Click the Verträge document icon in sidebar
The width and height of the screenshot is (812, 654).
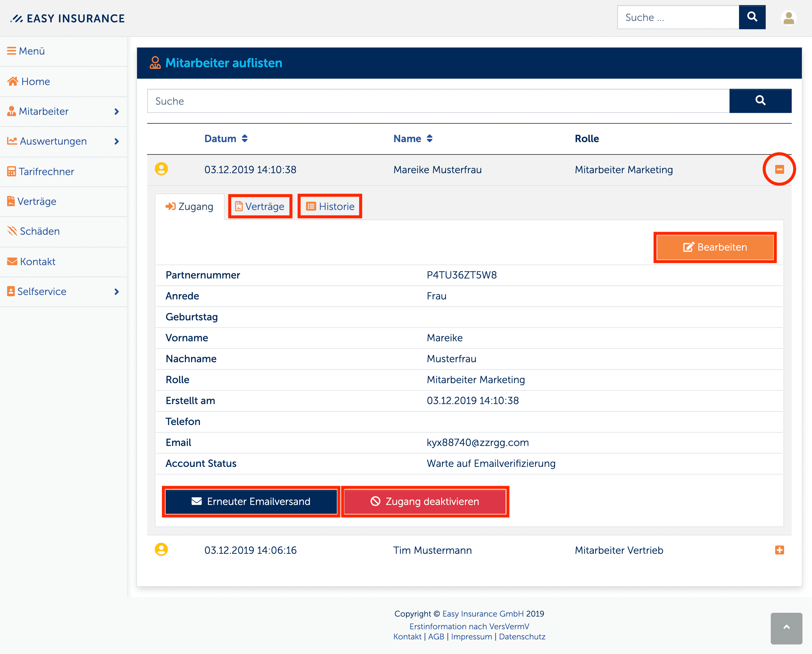point(11,201)
